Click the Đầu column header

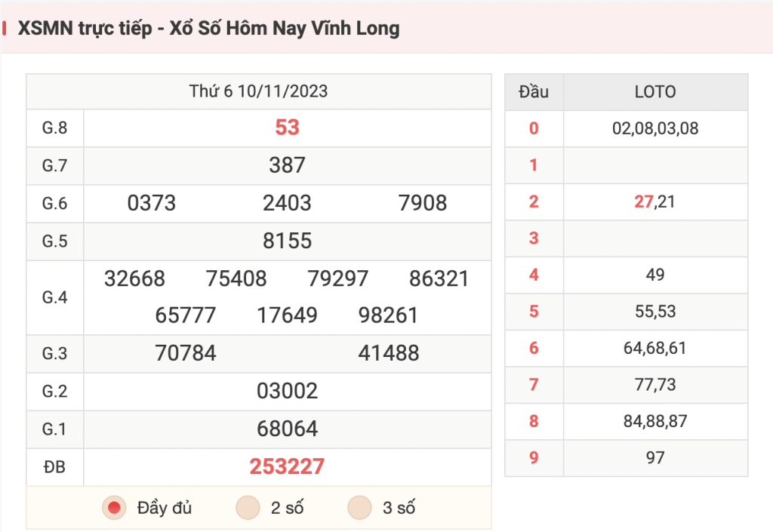[534, 91]
